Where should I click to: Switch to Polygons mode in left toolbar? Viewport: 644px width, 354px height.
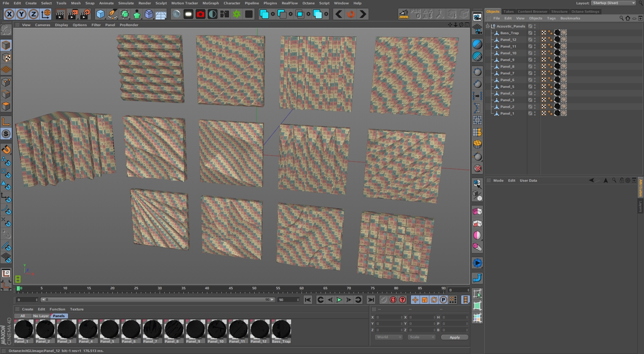[x=6, y=106]
